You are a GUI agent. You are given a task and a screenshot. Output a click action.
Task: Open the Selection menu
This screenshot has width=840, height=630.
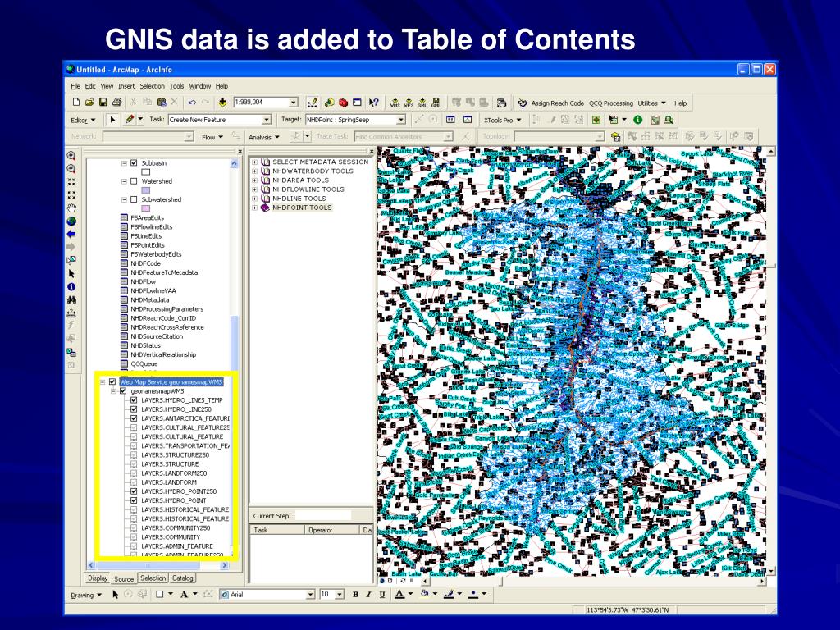(152, 86)
